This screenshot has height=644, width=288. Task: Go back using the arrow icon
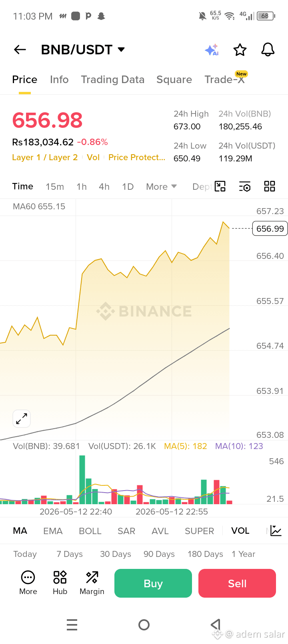click(x=20, y=50)
